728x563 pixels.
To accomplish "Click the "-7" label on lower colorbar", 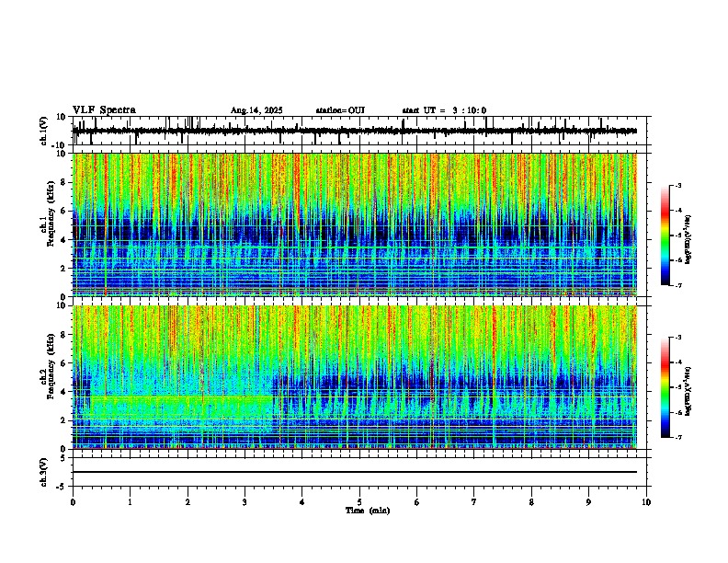I will click(678, 437).
